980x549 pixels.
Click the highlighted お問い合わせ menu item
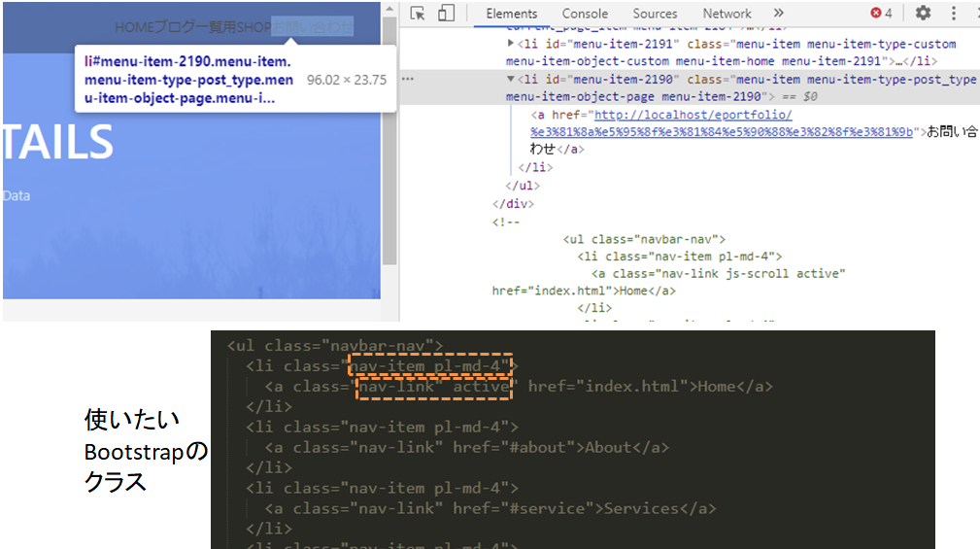(313, 27)
